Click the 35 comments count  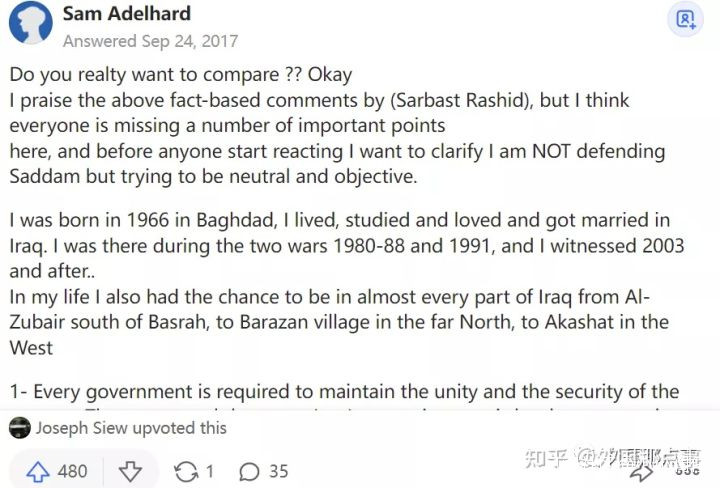click(x=278, y=471)
